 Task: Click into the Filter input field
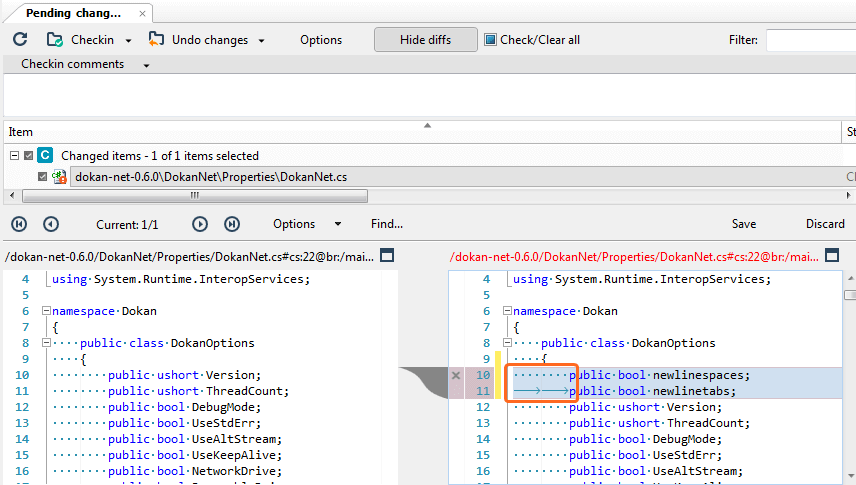pos(811,40)
